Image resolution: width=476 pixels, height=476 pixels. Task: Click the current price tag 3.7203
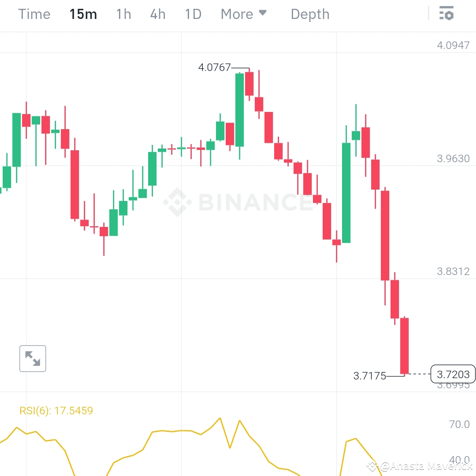(454, 374)
